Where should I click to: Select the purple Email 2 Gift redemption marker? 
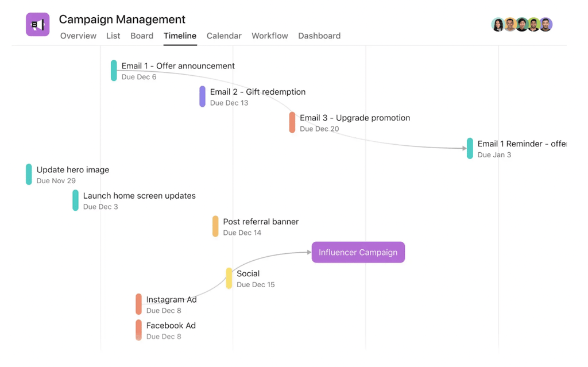pos(202,96)
